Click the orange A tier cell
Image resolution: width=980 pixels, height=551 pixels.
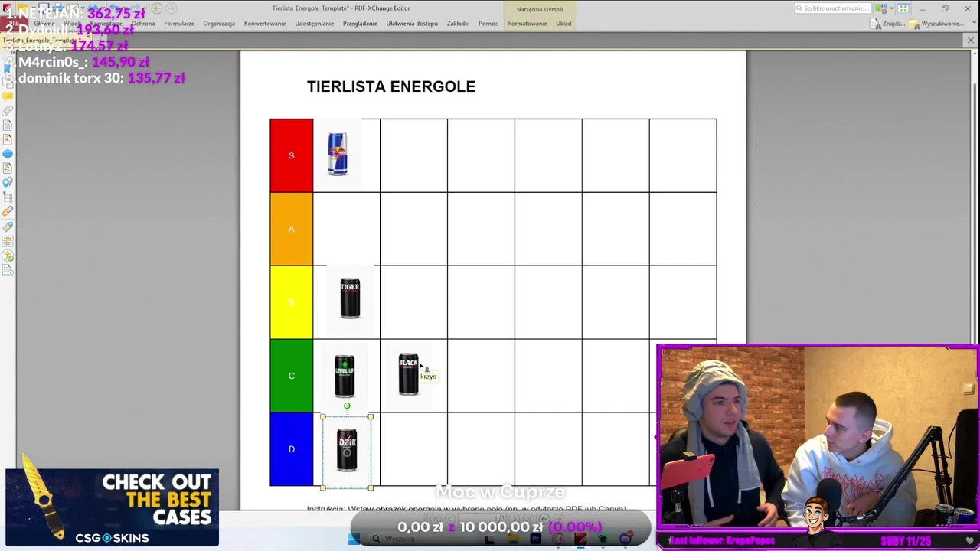(291, 229)
